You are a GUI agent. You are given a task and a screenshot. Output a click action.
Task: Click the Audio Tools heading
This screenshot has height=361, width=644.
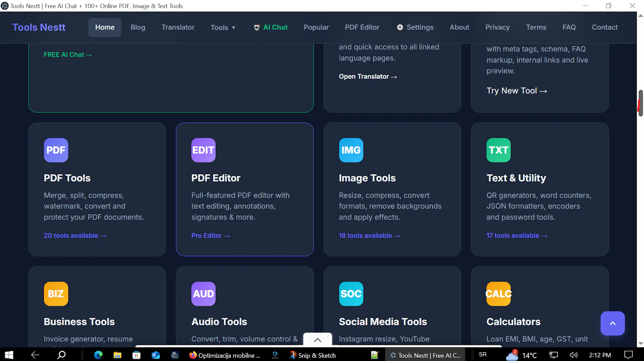point(219,322)
